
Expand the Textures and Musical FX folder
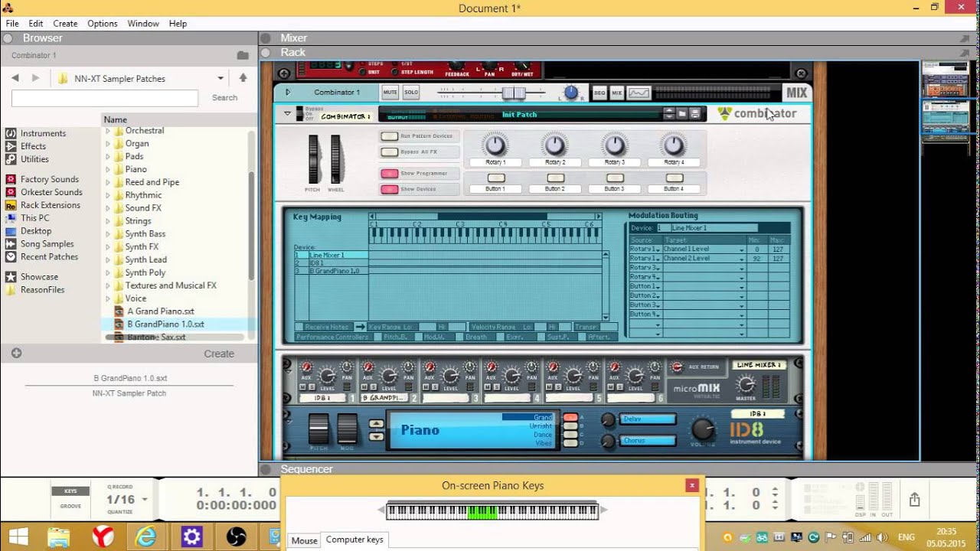click(x=108, y=285)
